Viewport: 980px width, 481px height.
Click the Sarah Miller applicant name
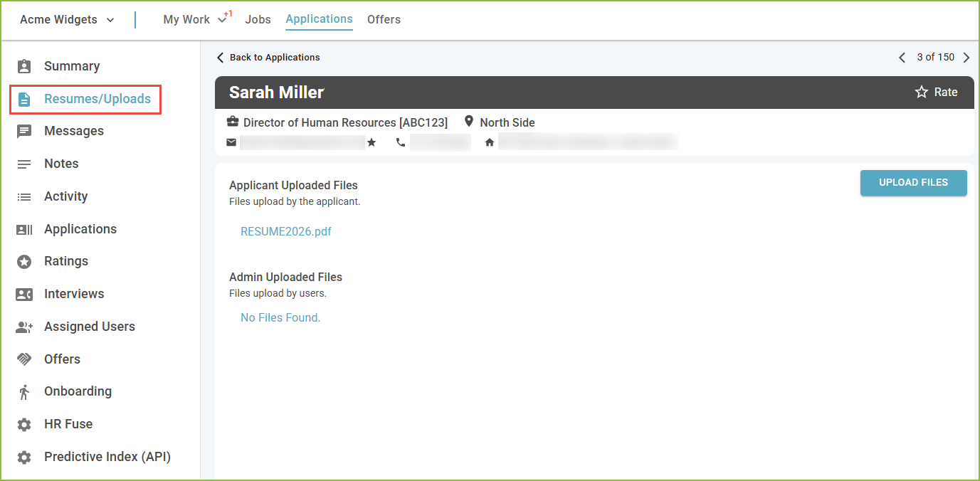pos(276,92)
